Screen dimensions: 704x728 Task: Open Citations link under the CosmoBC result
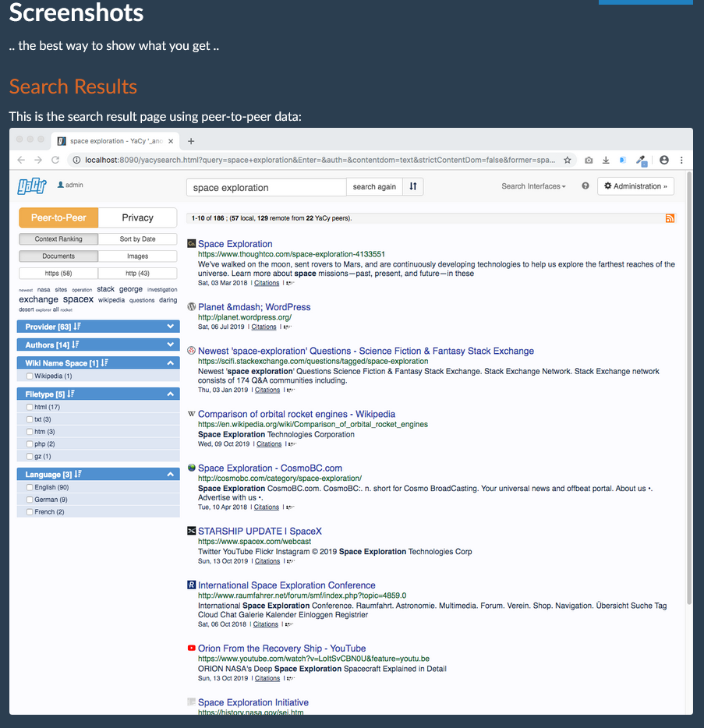pyautogui.click(x=267, y=507)
